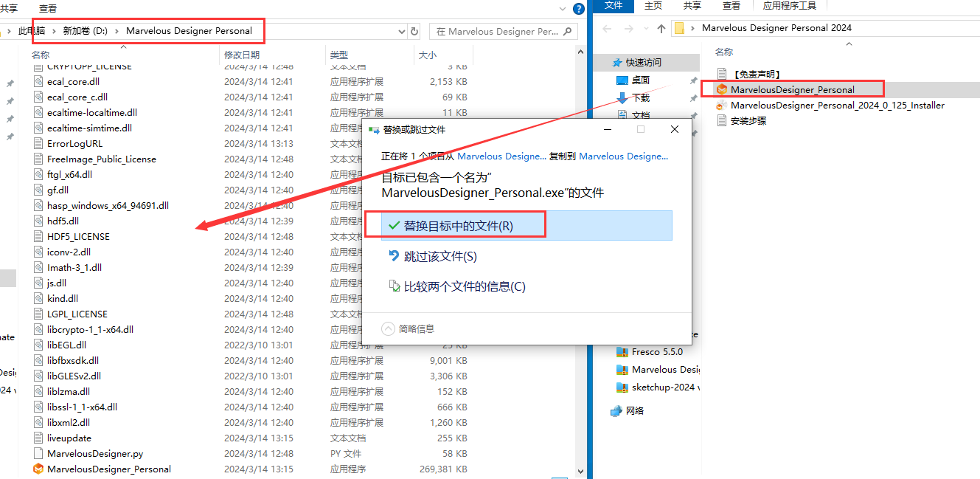Select the file libcrypto-1_1-x64.dll
Viewport: 980px width, 479px height.
coord(91,329)
